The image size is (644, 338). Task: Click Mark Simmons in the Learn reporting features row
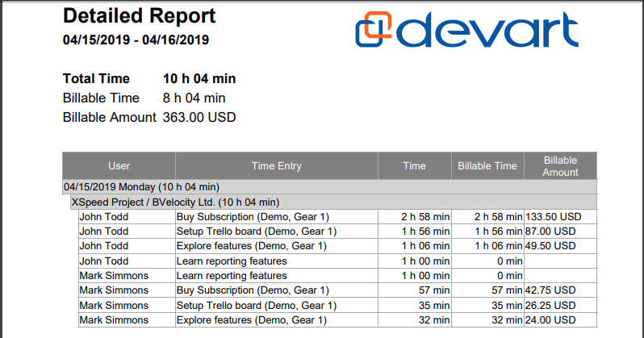point(114,276)
